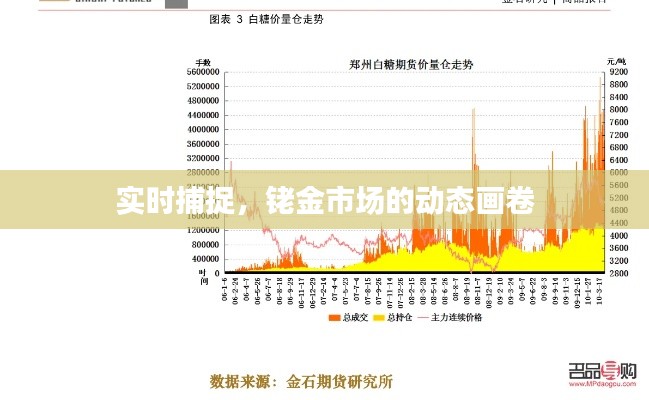Click the 元/吨 unit label above right axis
Image resolution: width=649 pixels, height=400 pixels.
(618, 62)
